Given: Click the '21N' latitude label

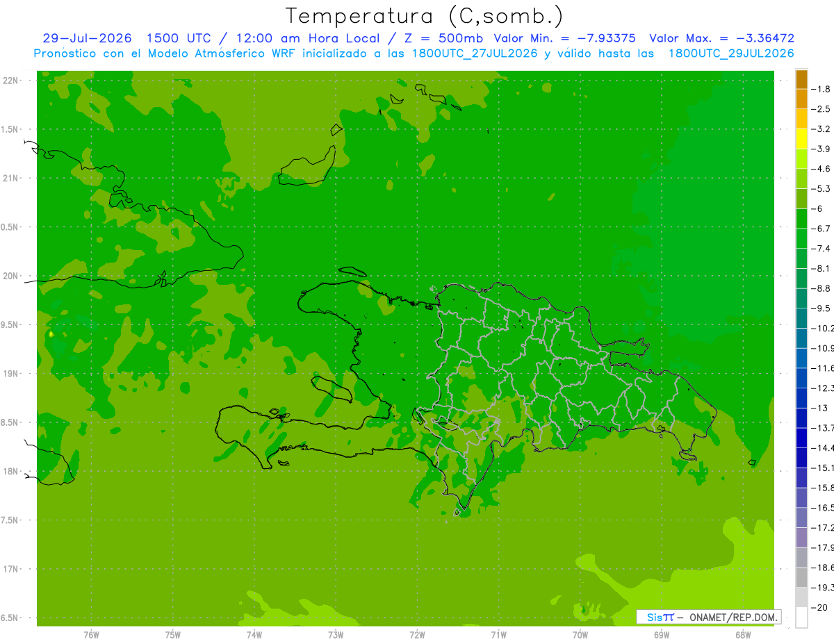Looking at the screenshot, I should (x=10, y=178).
